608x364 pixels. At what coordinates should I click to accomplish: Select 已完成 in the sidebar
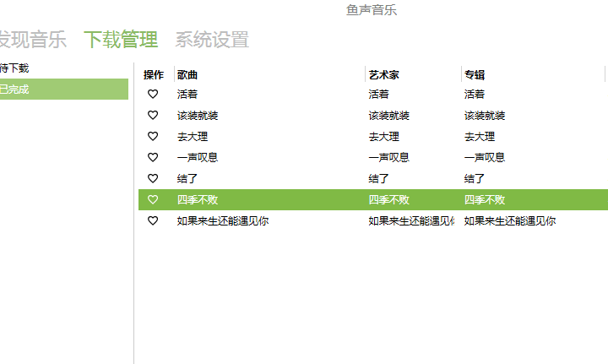15,90
